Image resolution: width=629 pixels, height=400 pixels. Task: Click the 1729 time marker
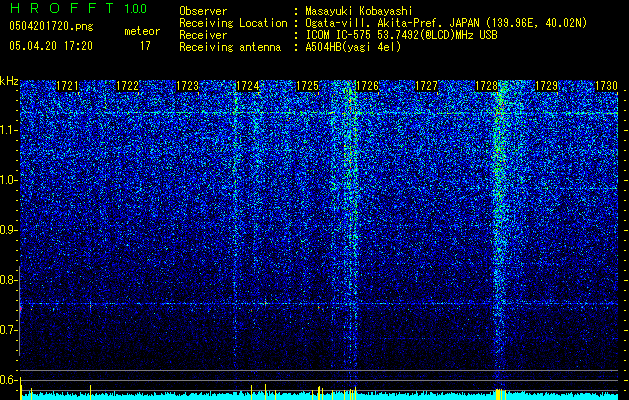[x=547, y=86]
